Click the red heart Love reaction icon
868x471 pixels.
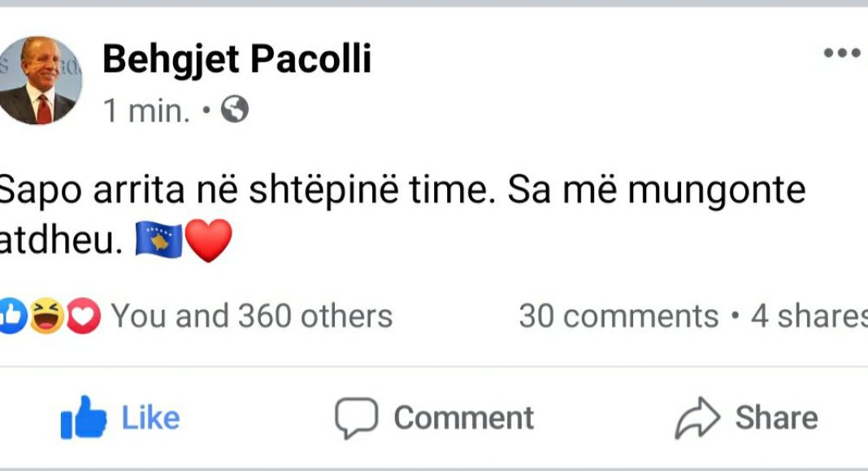(84, 317)
